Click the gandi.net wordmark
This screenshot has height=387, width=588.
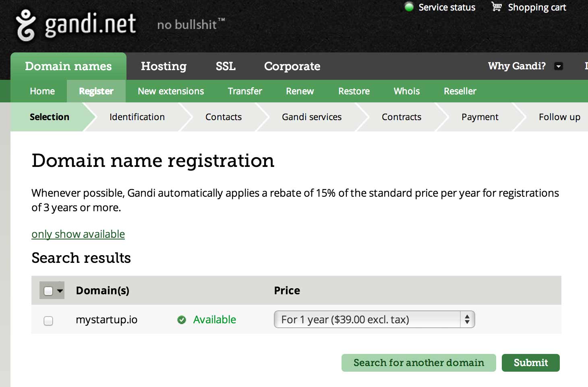pyautogui.click(x=91, y=24)
